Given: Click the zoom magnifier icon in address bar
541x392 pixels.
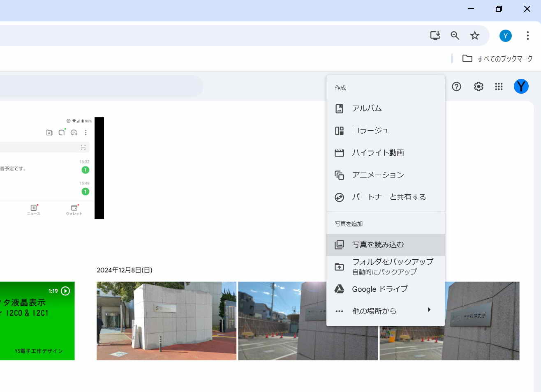Looking at the screenshot, I should point(455,36).
